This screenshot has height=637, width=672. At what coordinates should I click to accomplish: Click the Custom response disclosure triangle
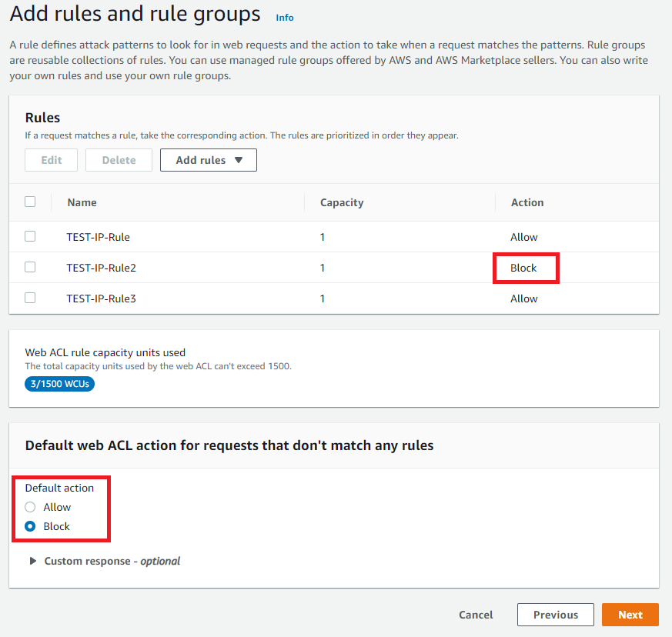tap(33, 561)
